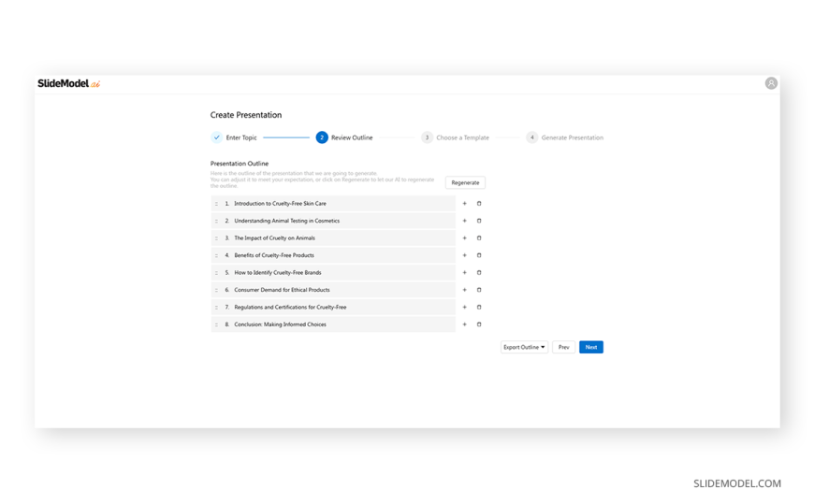Click plus icon next to The Impact of Cruelty on Animals
The image size is (814, 504).
coord(465,238)
